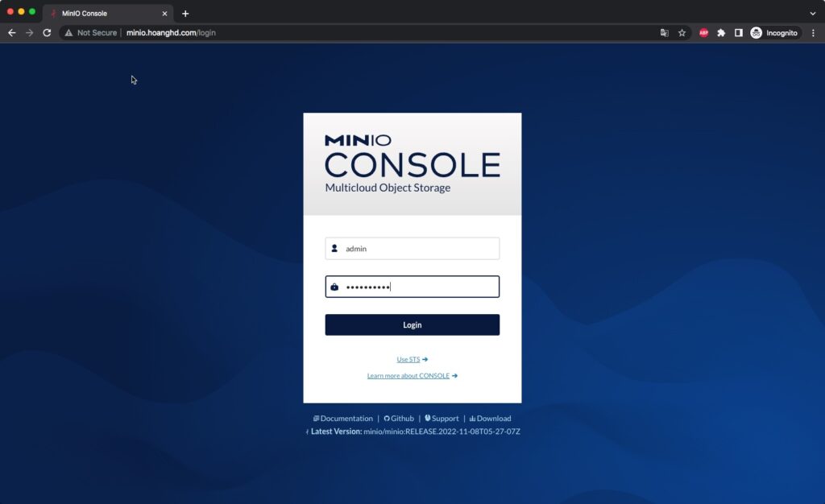Reload the page with the refresh icon

coord(47,32)
